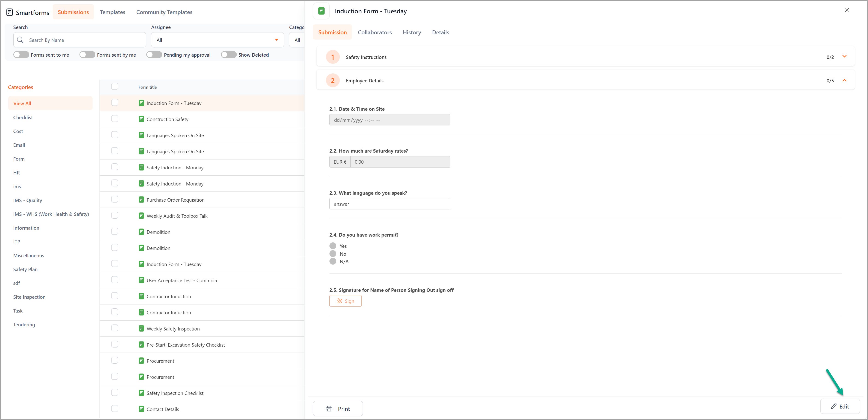This screenshot has height=420, width=868.
Task: Open the Weekly Audit & Toolbox Talk form
Action: tap(177, 216)
